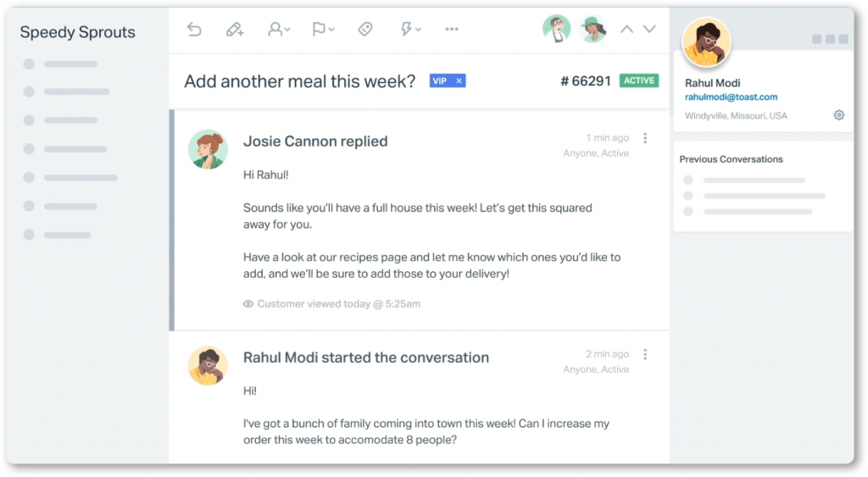868x477 pixels.
Task: Open Rahul Modi's message options menu
Action: [x=645, y=354]
